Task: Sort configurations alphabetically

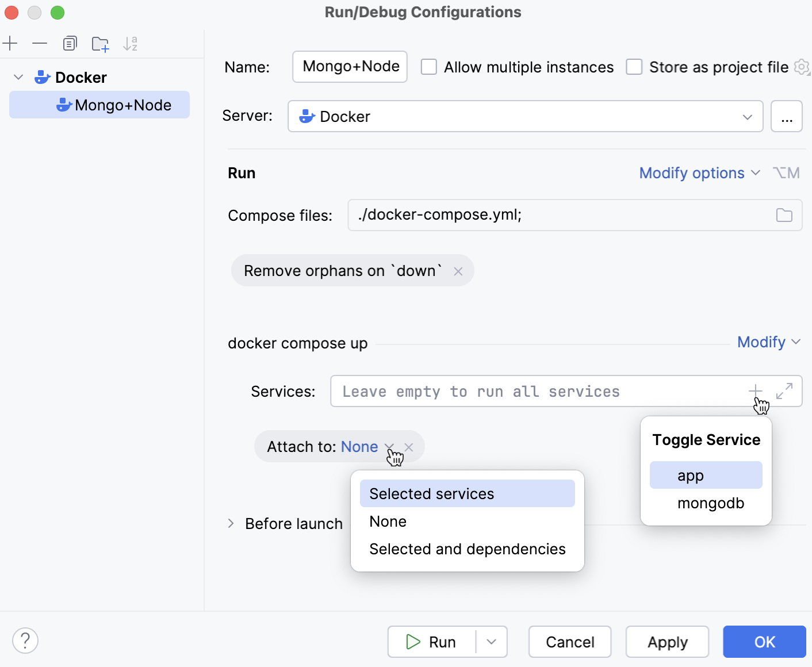Action: pyautogui.click(x=130, y=43)
